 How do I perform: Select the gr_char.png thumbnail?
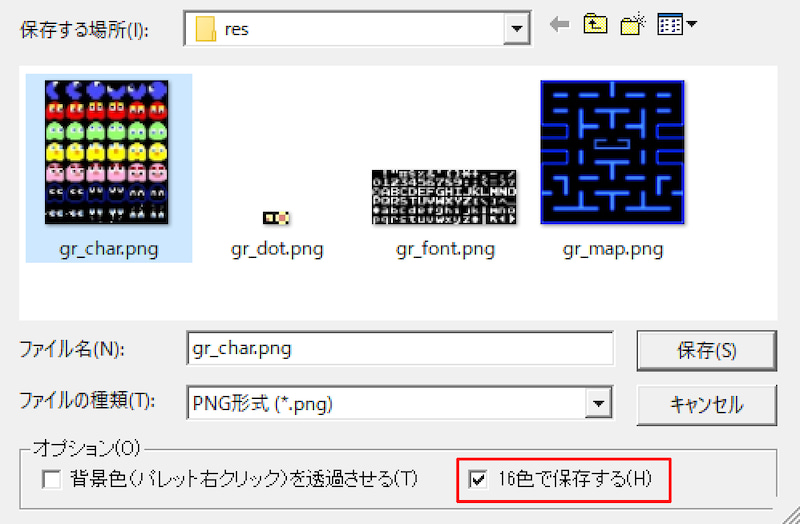click(107, 152)
